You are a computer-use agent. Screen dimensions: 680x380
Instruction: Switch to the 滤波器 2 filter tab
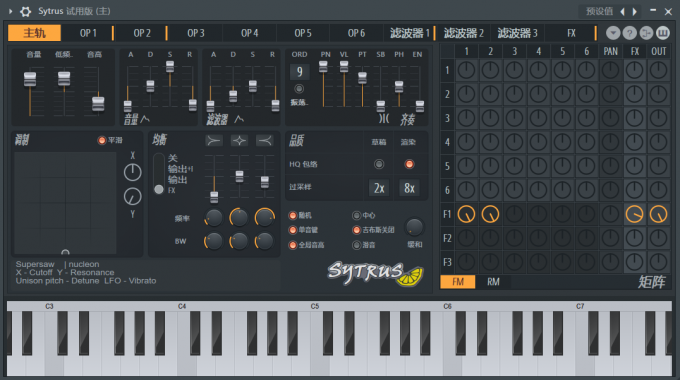pos(463,33)
